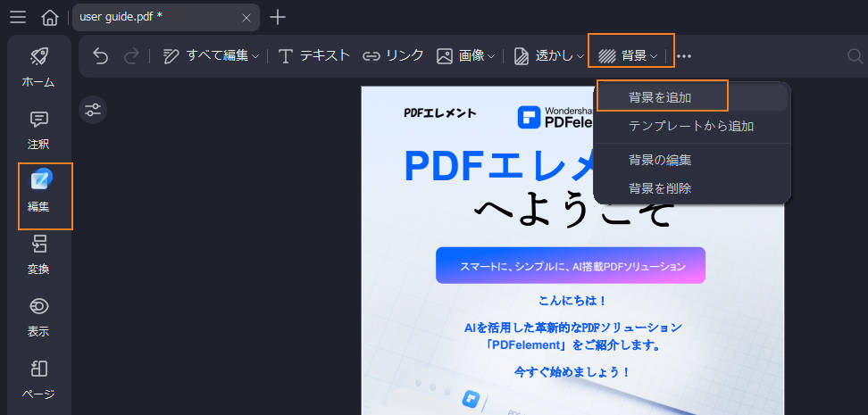Click the 今すぐ始めましょう！ text
This screenshot has height=415, width=868.
tap(573, 372)
